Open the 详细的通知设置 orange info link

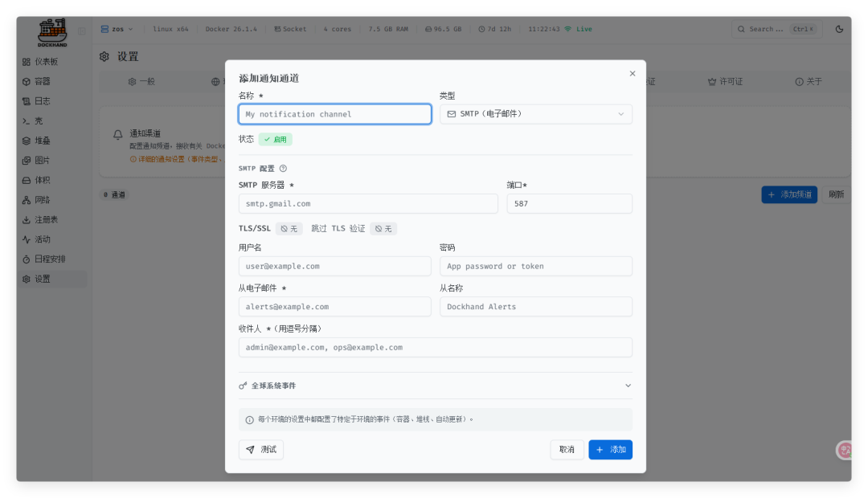pyautogui.click(x=175, y=159)
